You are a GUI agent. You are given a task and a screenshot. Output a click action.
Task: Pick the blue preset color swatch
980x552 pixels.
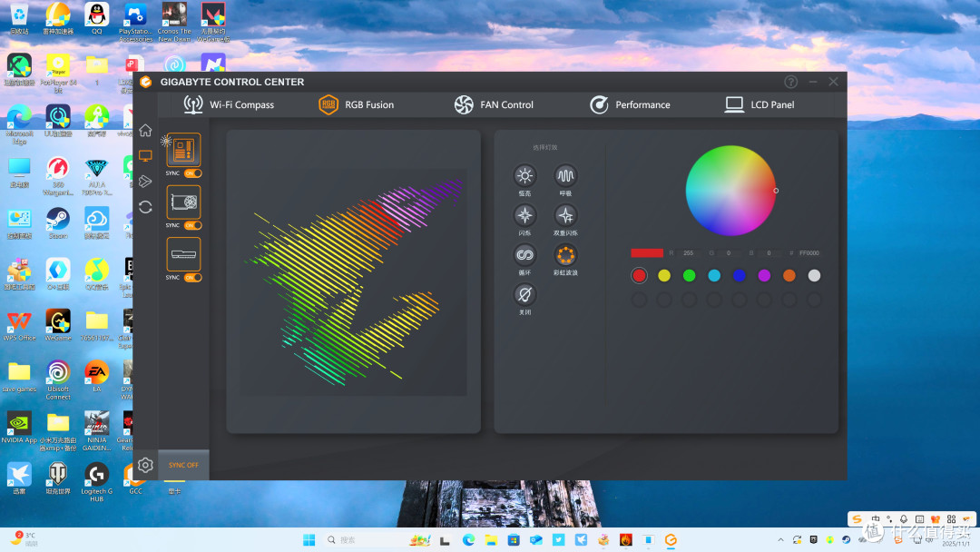tap(740, 276)
